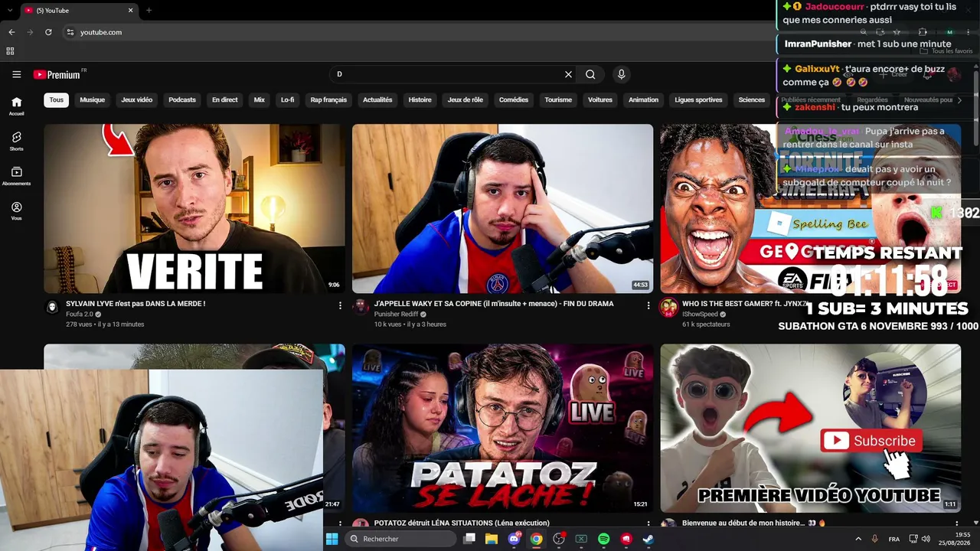Open the Chrome apps grid shortcut
The image size is (980, 551).
(x=10, y=51)
